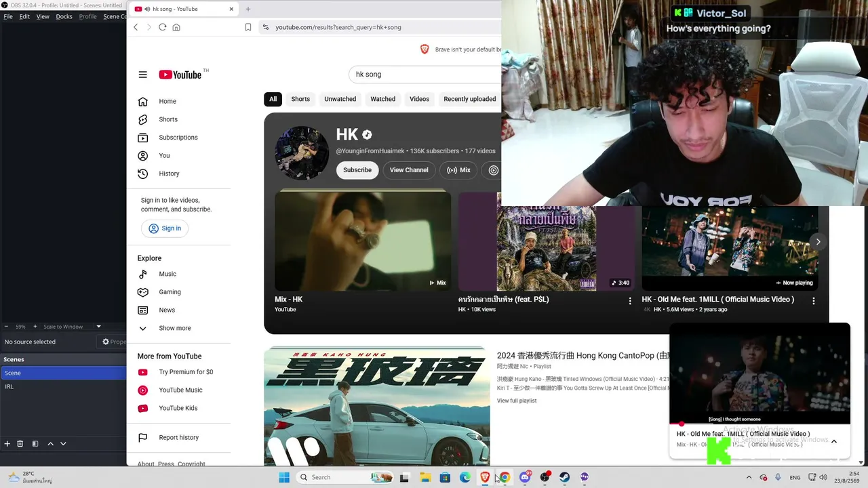This screenshot has width=868, height=488.
Task: Open File Explorer from the taskbar
Action: click(425, 477)
